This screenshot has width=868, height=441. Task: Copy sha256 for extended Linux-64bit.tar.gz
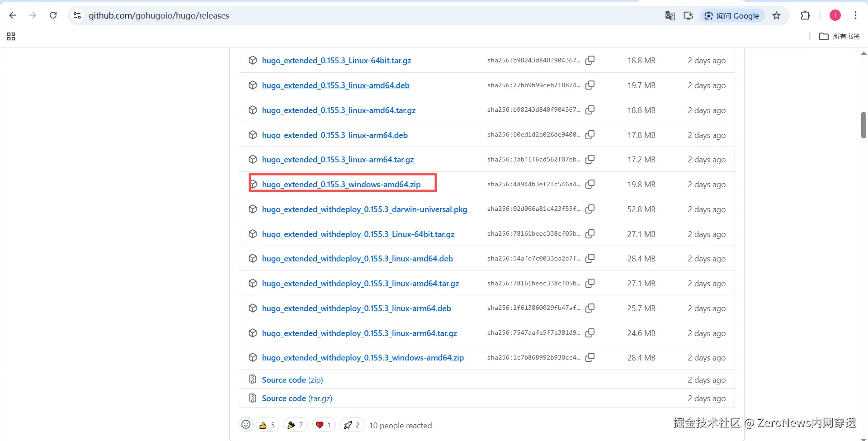click(590, 60)
